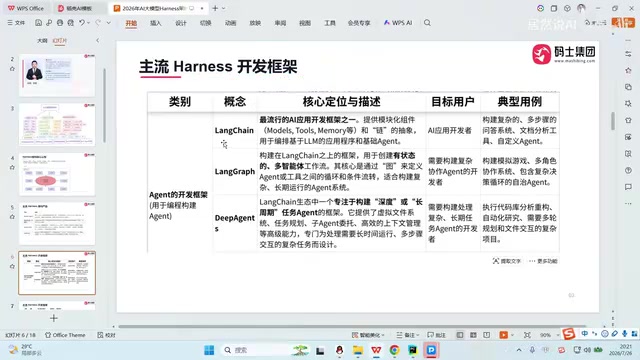Screen dimensions: 640x360
Task: Click the Office Theme status bar button
Action: click(65, 335)
